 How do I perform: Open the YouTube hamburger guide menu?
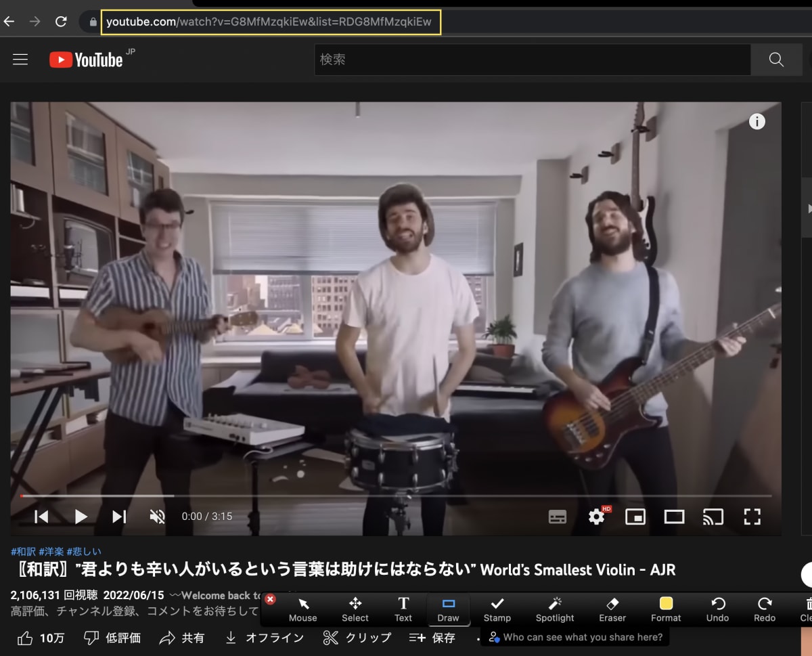[20, 60]
